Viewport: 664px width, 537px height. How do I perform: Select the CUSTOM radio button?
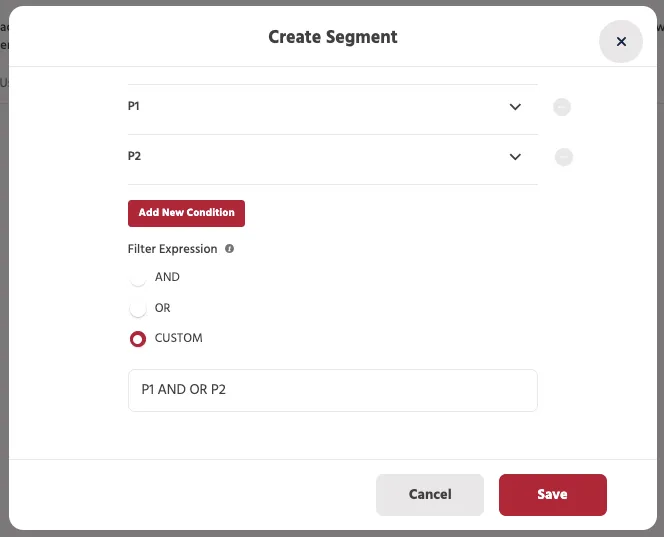(x=138, y=339)
